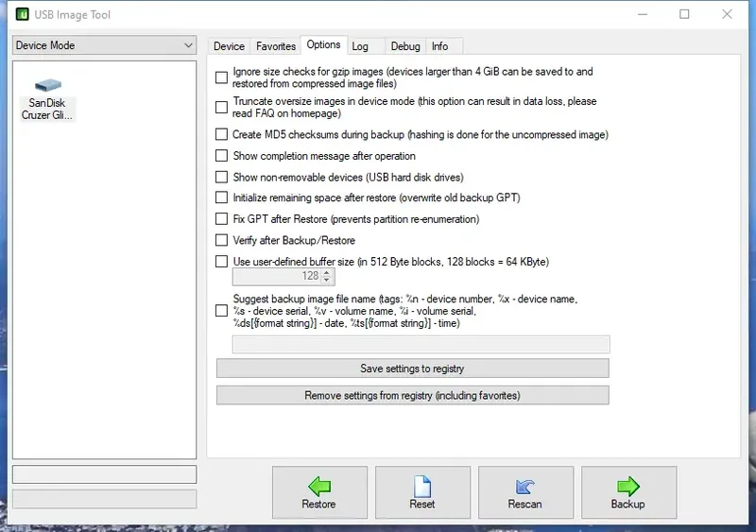The height and width of the screenshot is (532, 756).
Task: Enable Verify after Backup/Restore
Action: [221, 240]
